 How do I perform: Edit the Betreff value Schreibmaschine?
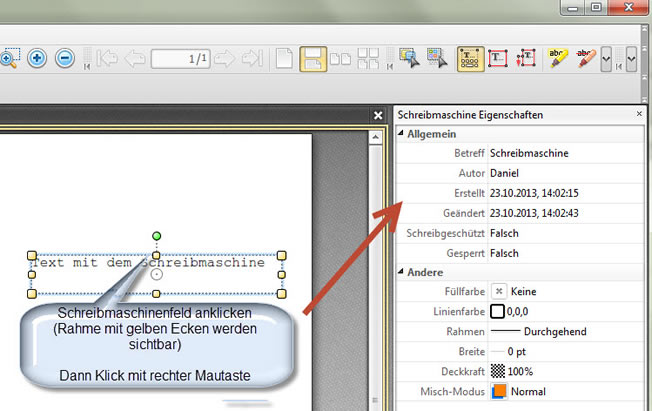[x=566, y=153]
